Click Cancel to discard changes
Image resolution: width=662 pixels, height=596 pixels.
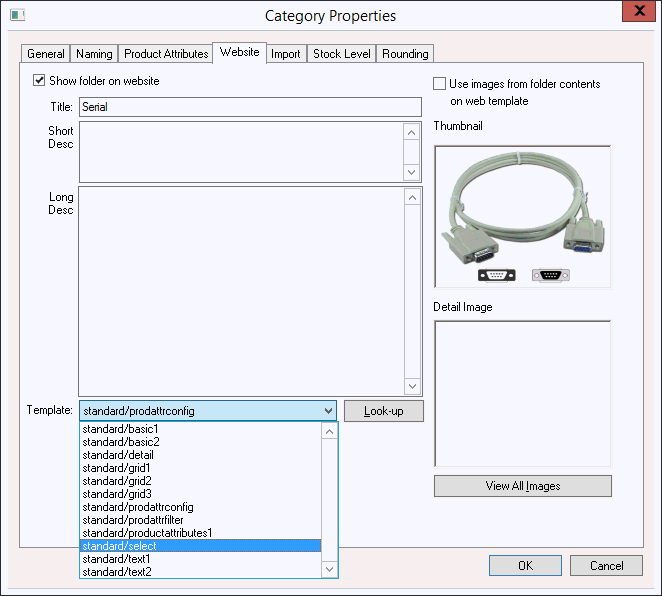606,566
